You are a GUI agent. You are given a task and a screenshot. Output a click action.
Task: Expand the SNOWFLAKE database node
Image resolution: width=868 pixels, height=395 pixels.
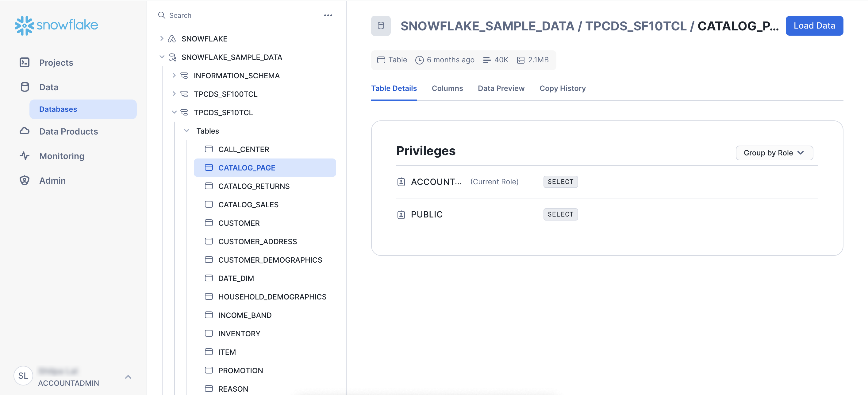[162, 39]
